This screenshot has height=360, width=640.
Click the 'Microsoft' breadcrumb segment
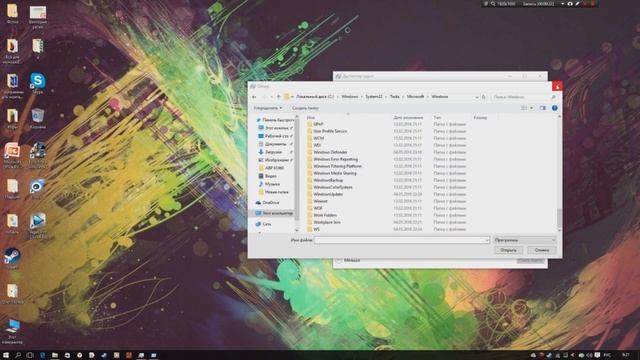415,97
